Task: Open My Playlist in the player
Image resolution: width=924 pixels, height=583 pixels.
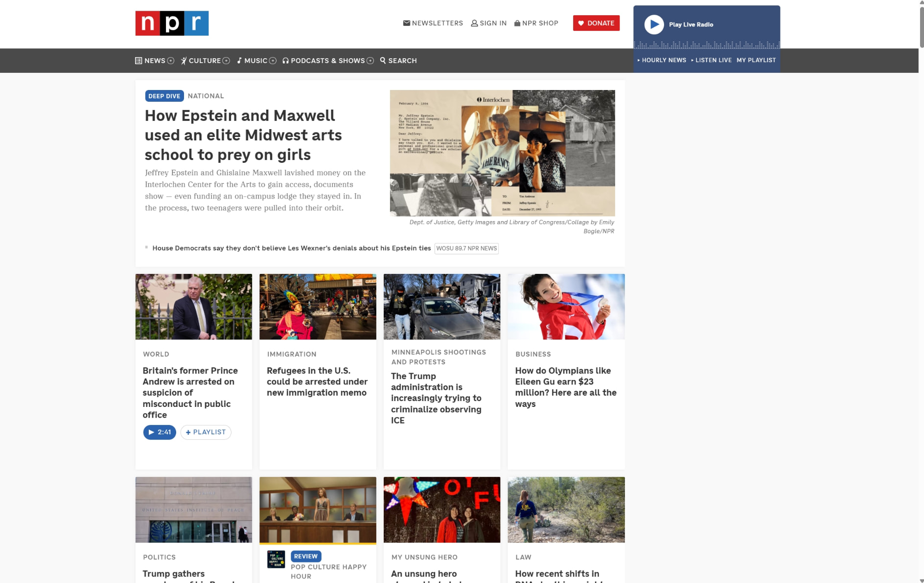Action: click(756, 60)
